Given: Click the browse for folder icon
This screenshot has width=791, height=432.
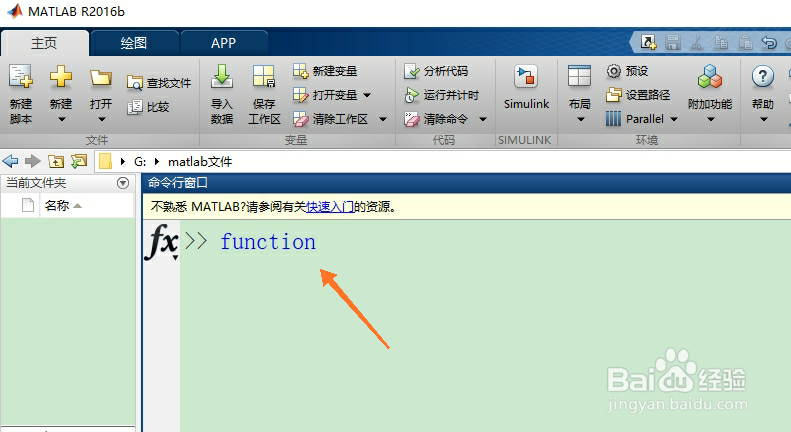Looking at the screenshot, I should coord(78,161).
